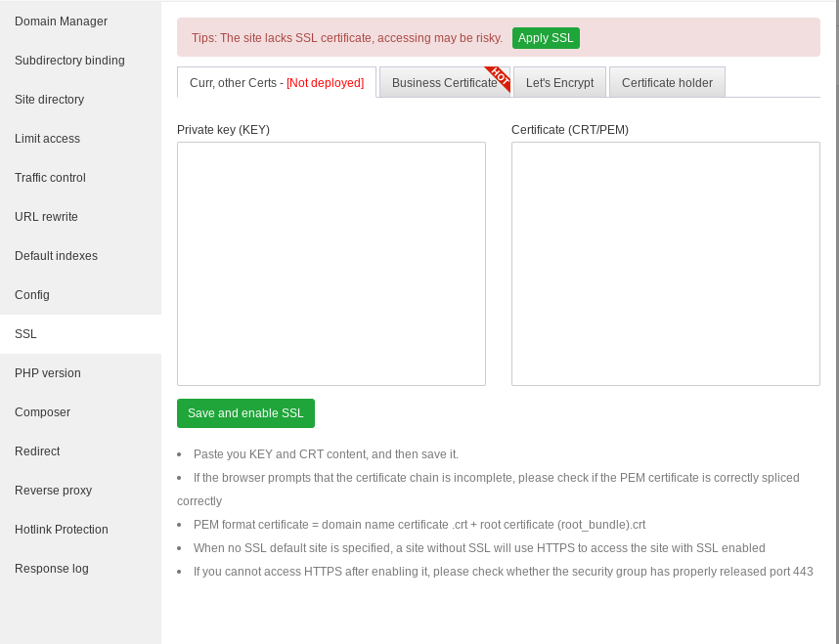Open the Certificate holder tab
The height and width of the screenshot is (644, 839).
click(x=667, y=83)
